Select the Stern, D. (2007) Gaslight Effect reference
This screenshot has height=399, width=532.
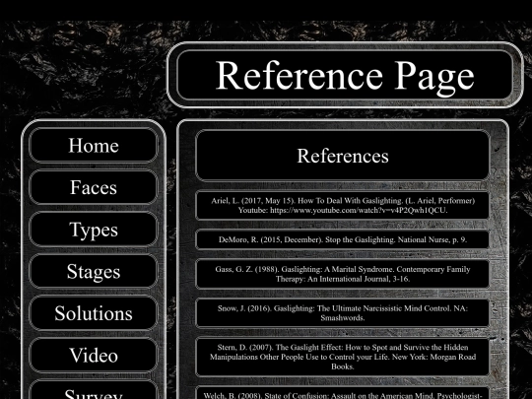click(342, 357)
